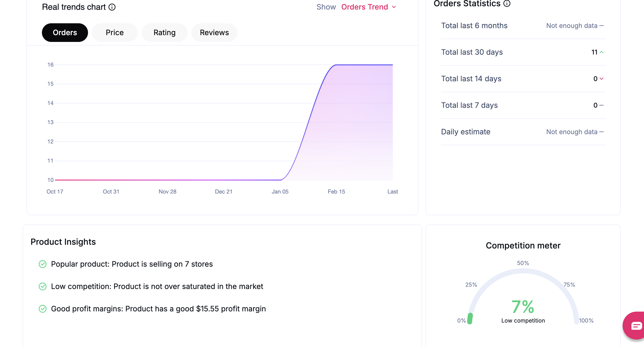Click the green gauge indicator on Competition meter
This screenshot has height=347, width=644.
click(470, 318)
